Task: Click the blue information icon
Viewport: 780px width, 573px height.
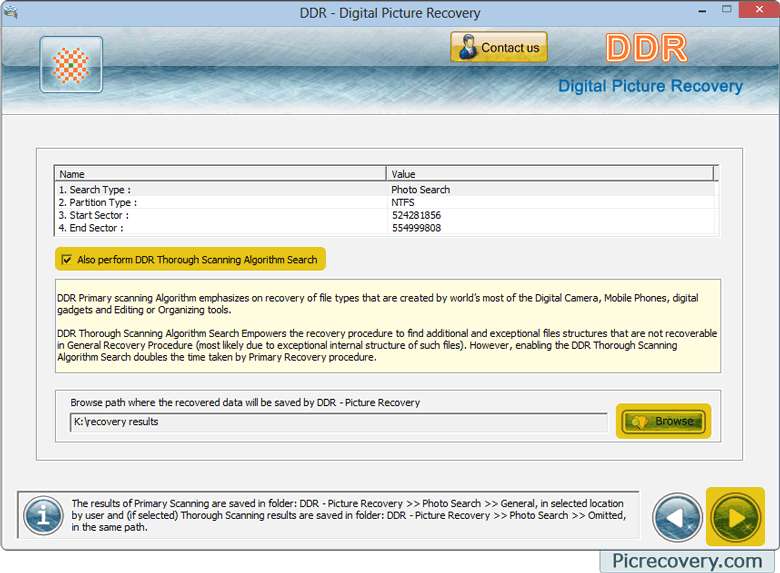Action: coord(44,515)
